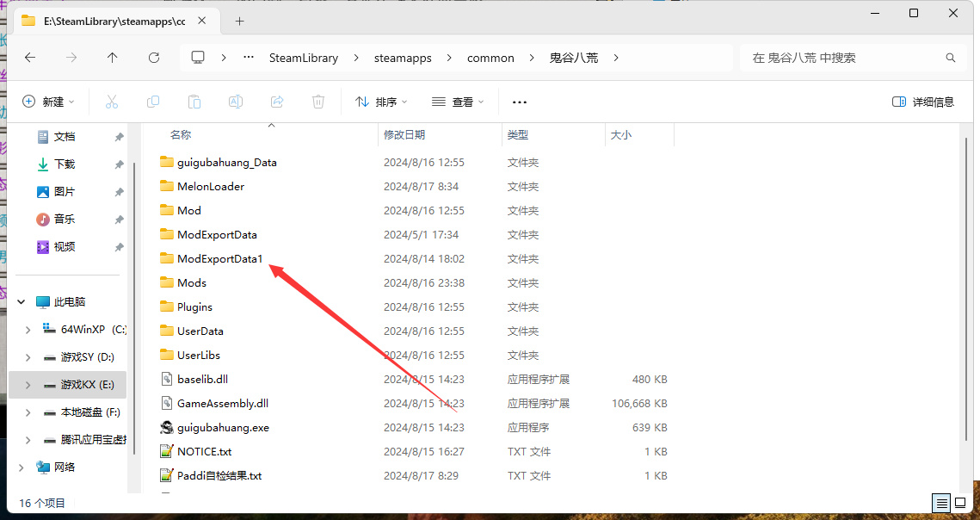Show hidden breadcrumb path via ellipsis
Viewport: 980px width, 520px height.
pyautogui.click(x=249, y=58)
